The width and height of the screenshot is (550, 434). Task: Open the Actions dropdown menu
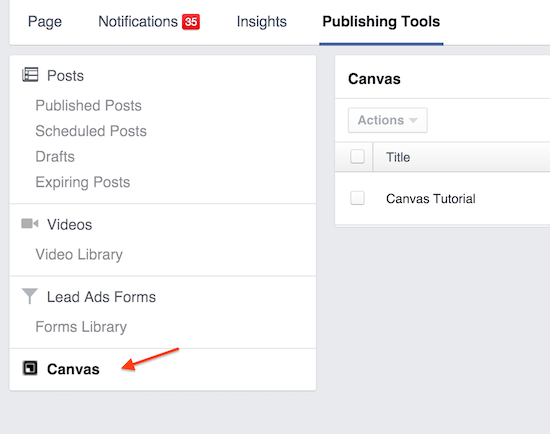[388, 120]
